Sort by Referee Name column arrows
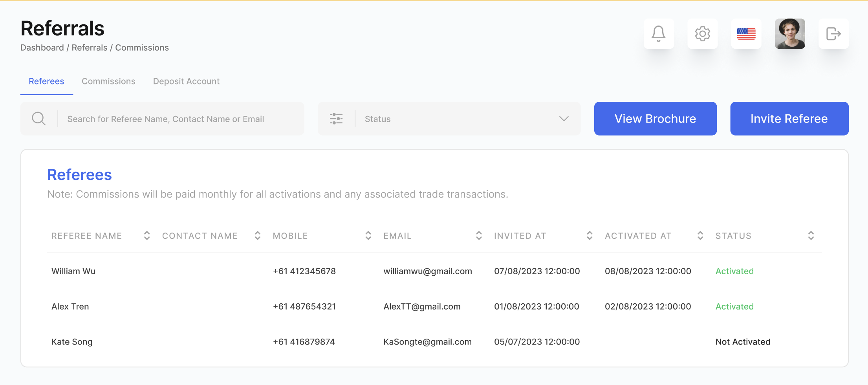868x385 pixels. 147,236
